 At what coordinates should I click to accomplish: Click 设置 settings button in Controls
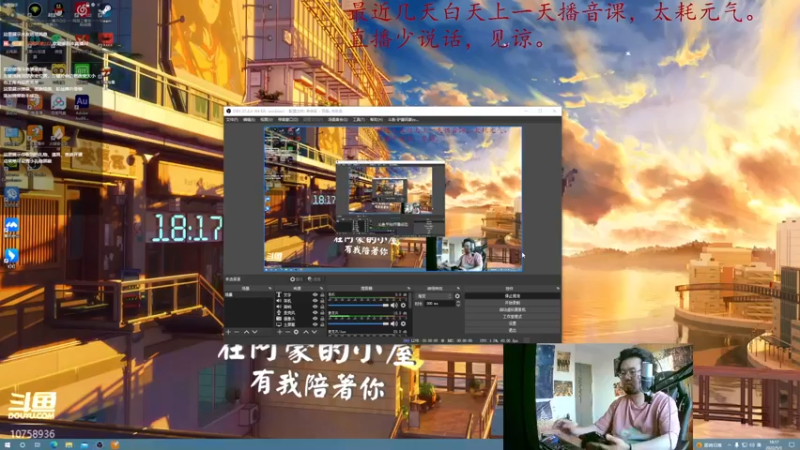point(513,323)
